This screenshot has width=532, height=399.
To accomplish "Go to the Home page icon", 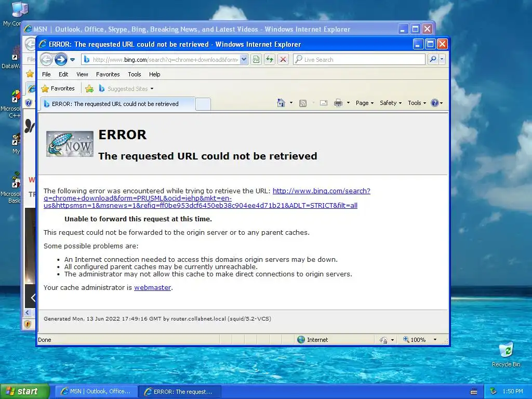I will pos(281,103).
